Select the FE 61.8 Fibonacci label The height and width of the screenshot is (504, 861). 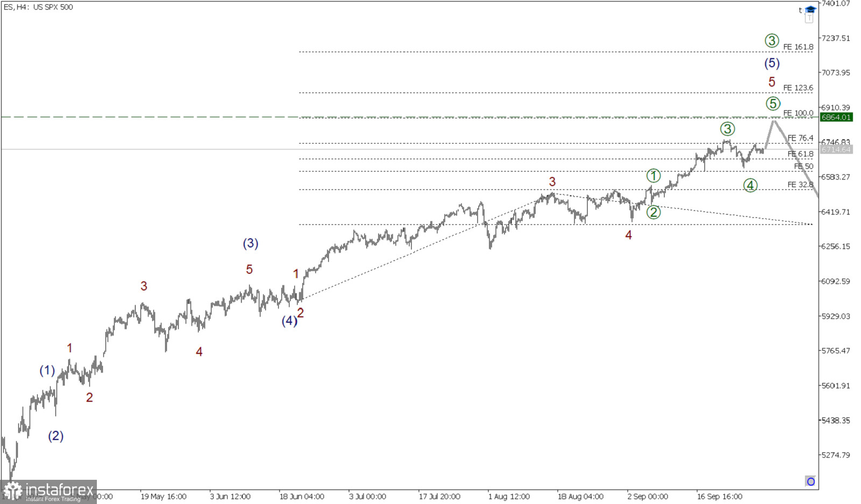[801, 154]
